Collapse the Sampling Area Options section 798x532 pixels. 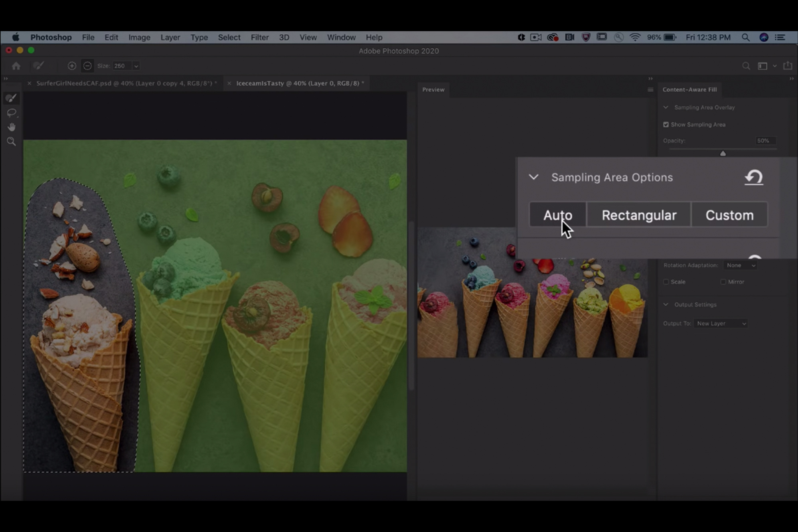pyautogui.click(x=533, y=177)
